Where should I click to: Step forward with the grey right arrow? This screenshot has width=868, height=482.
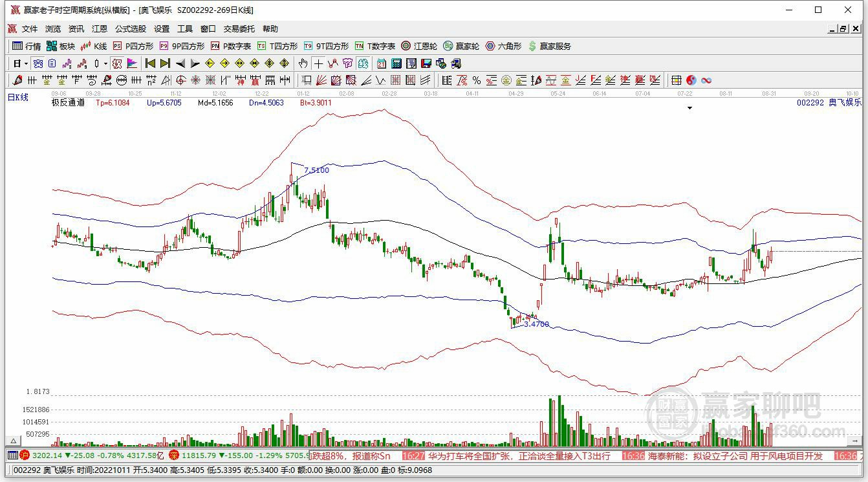pos(195,63)
